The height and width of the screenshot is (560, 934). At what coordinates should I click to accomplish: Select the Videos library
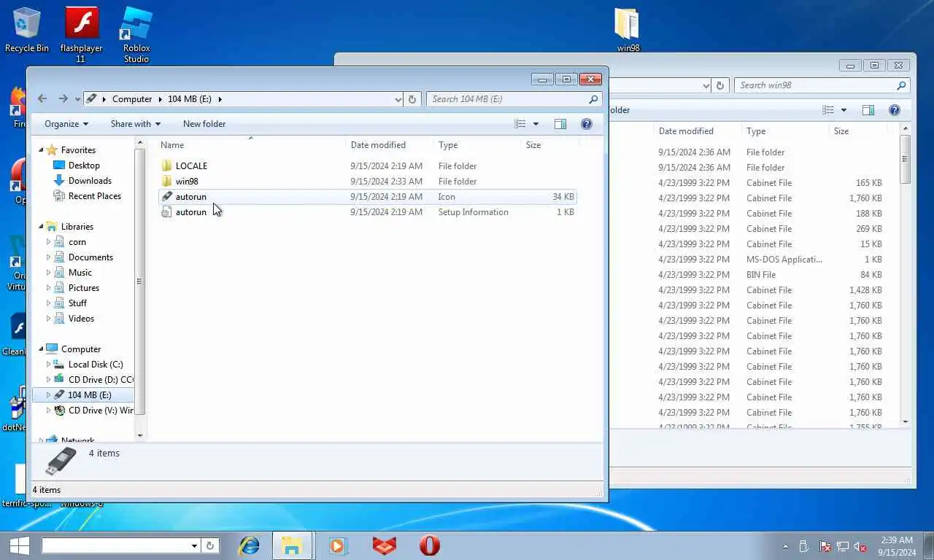click(x=81, y=319)
